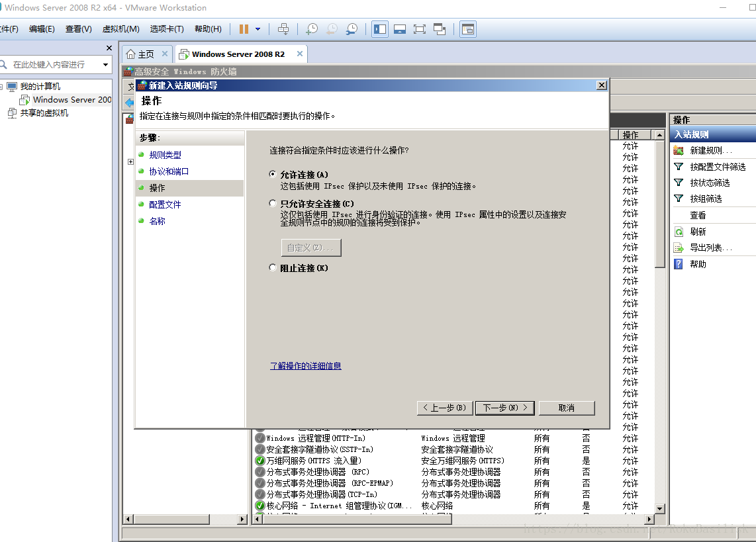Click the rules list scroll down arrow

tap(659, 508)
